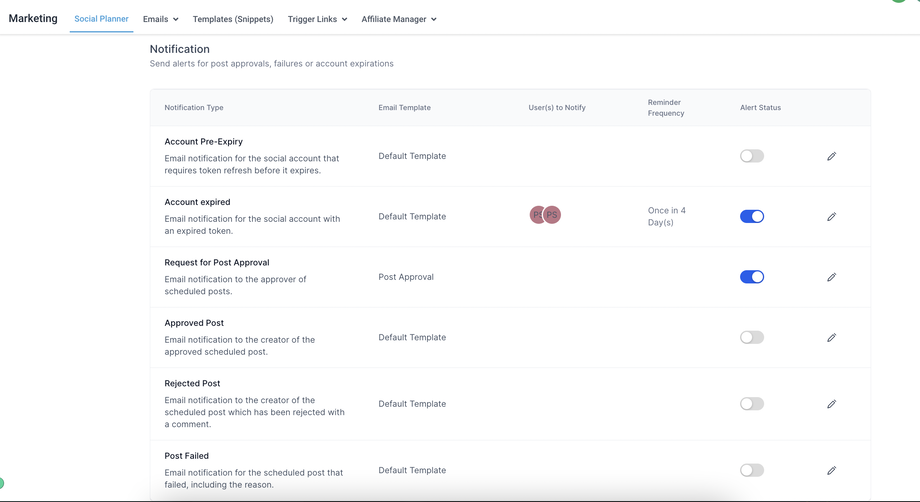Open the Templates (Snippets) tab

pyautogui.click(x=233, y=19)
